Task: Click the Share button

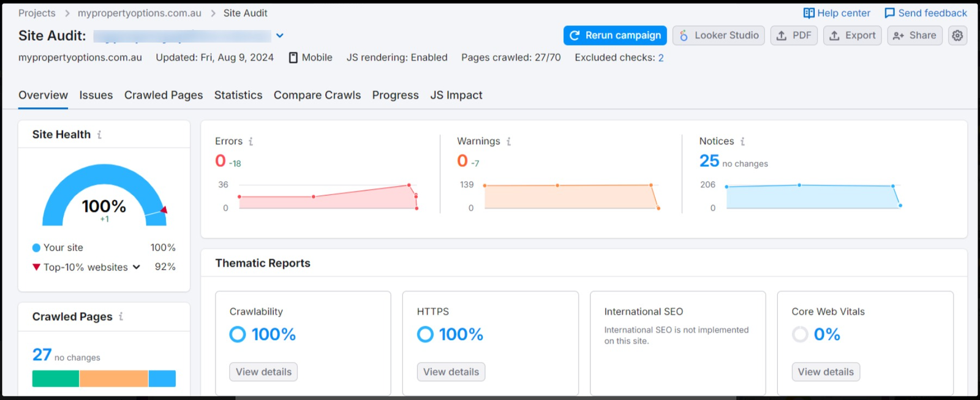Action: coord(914,36)
